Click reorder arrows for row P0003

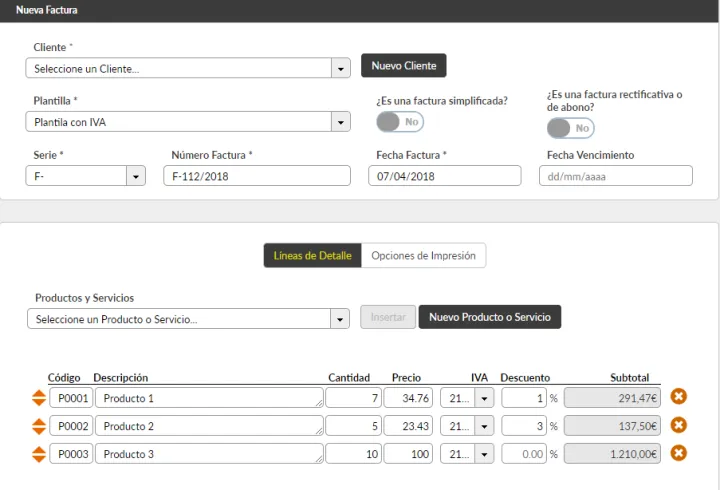39,454
